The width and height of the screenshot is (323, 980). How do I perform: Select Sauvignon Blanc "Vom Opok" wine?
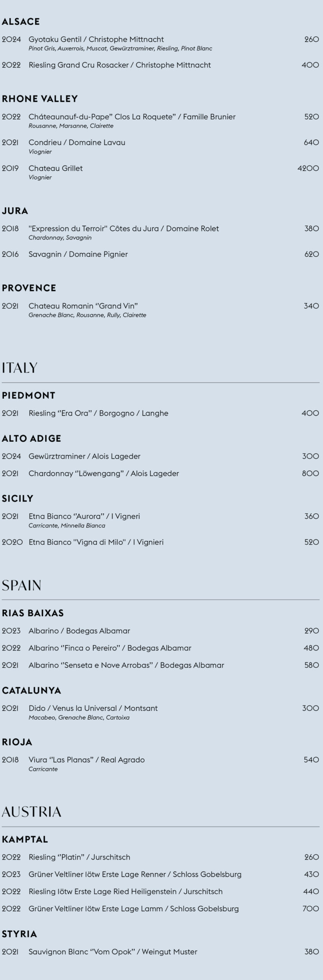click(113, 952)
